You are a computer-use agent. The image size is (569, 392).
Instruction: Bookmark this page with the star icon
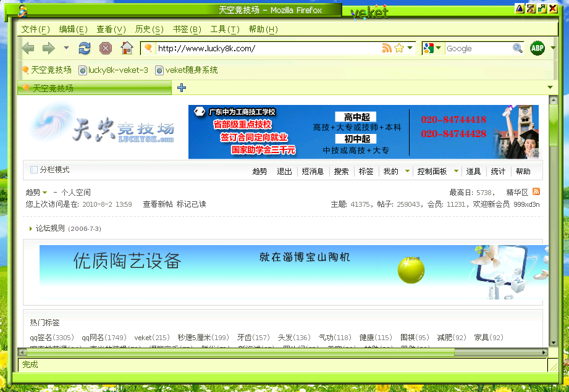[399, 48]
